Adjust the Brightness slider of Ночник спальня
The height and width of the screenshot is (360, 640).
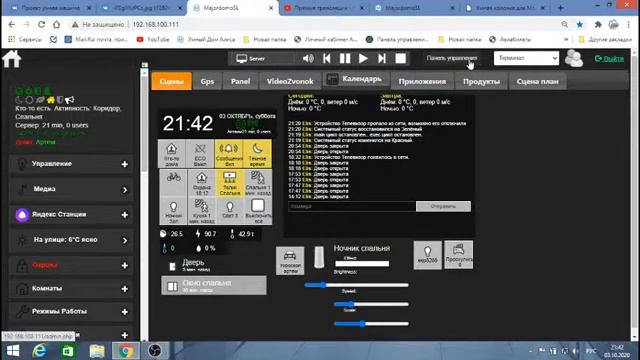pyautogui.click(x=356, y=285)
